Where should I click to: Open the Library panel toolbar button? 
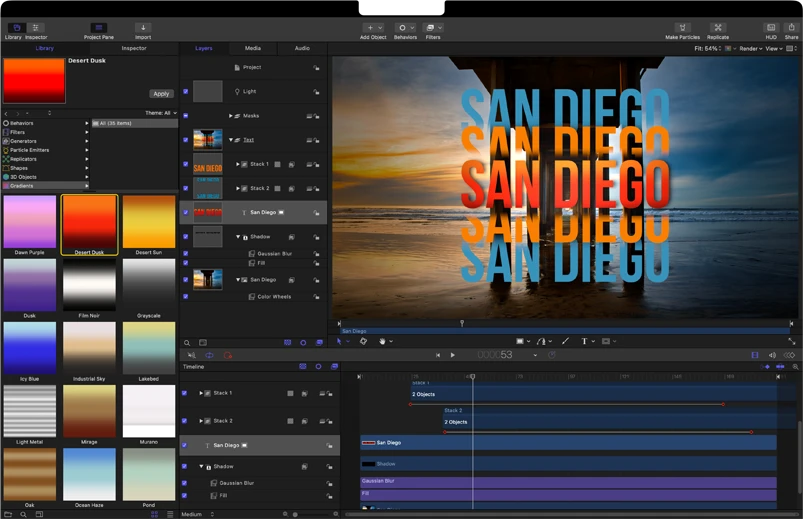pyautogui.click(x=16, y=28)
